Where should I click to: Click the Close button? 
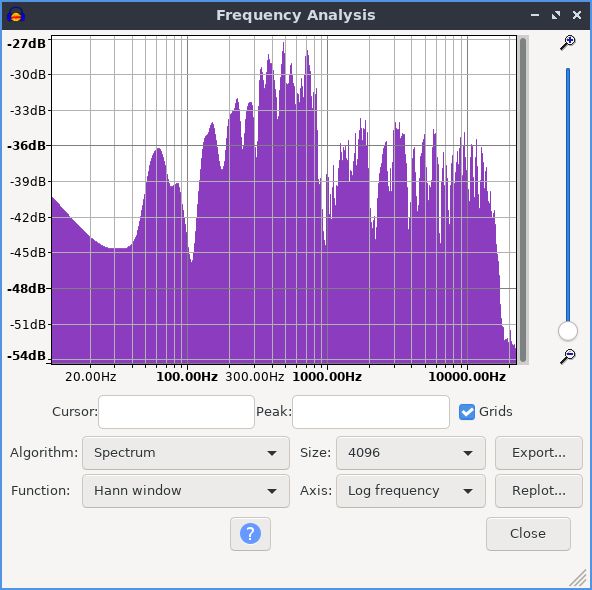[528, 533]
